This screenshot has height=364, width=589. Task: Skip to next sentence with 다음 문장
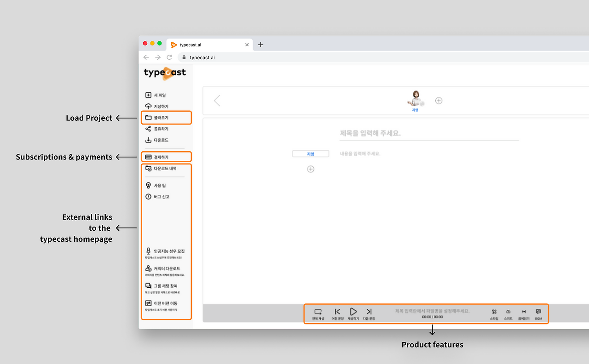369,314
